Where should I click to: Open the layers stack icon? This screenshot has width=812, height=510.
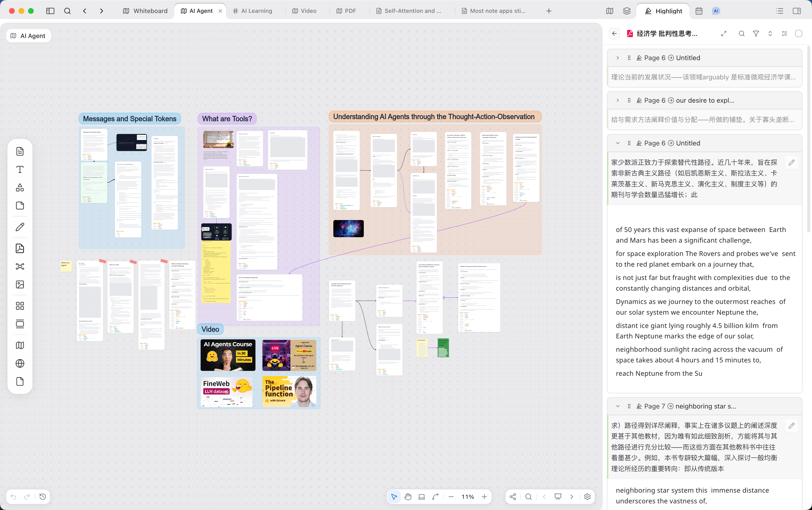(627, 11)
